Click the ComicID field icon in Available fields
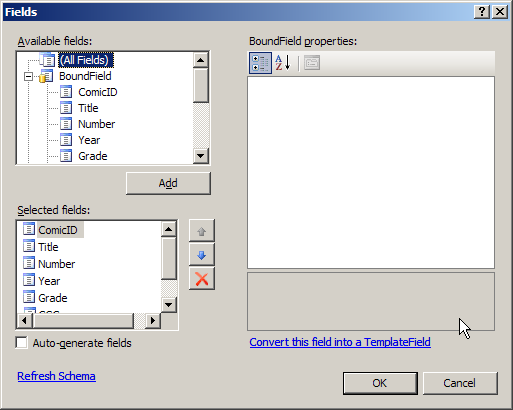The image size is (513, 410). pos(66,92)
